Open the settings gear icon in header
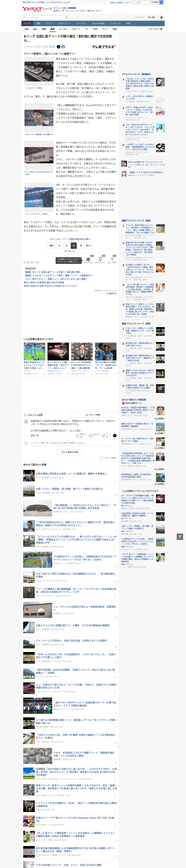The width and height of the screenshot is (186, 868). pyautogui.click(x=161, y=18)
